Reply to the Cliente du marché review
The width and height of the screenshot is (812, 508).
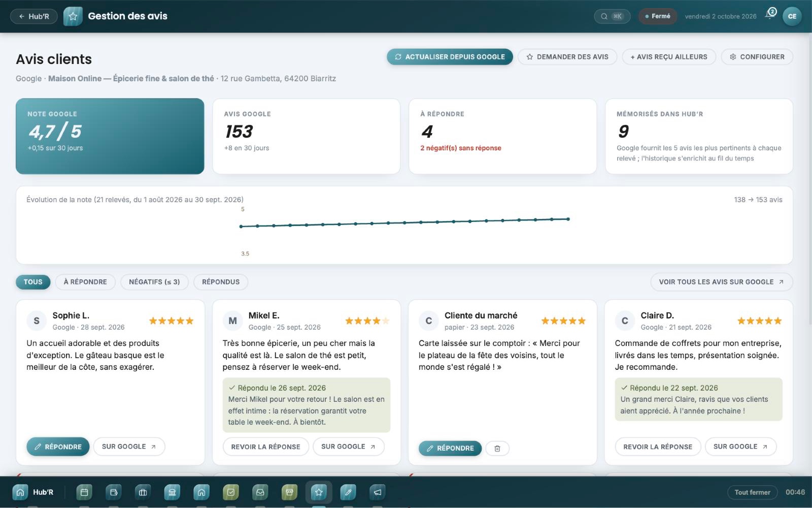(x=450, y=449)
